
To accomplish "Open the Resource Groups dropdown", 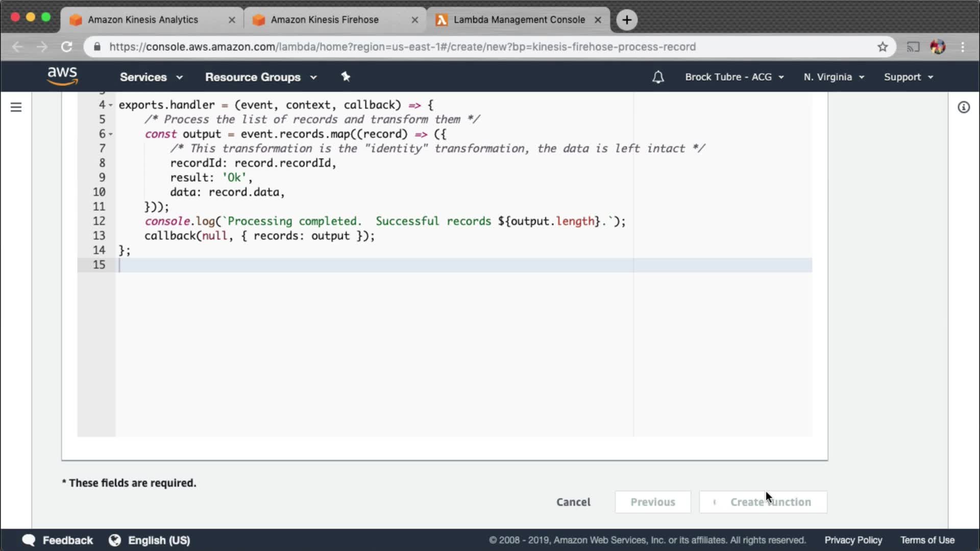I will coord(260,77).
